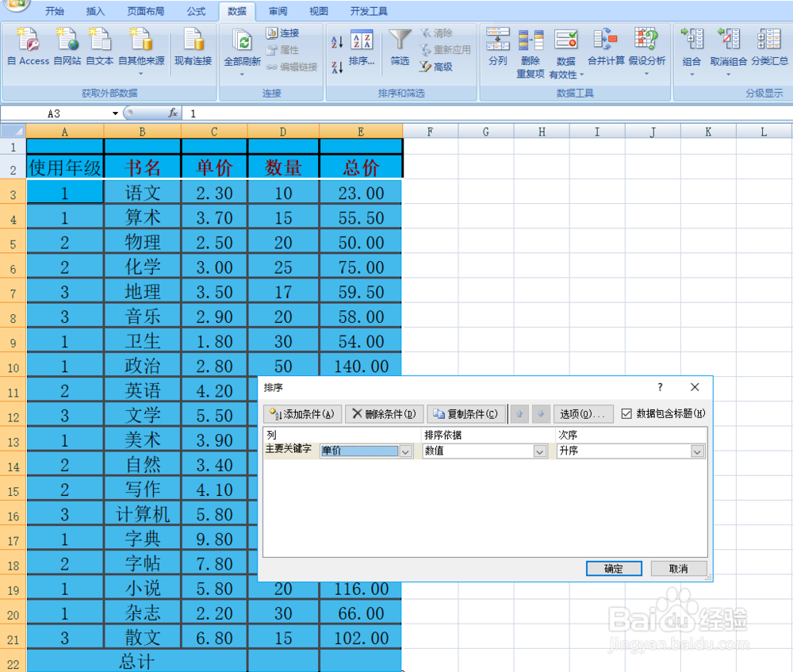Switch to the 公式 tab
Image resolution: width=793 pixels, height=672 pixels.
point(196,11)
